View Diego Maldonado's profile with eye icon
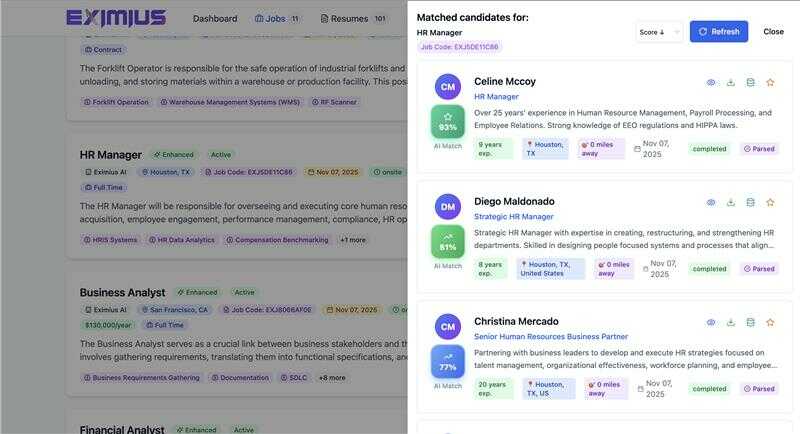This screenshot has height=434, width=800. (x=711, y=202)
